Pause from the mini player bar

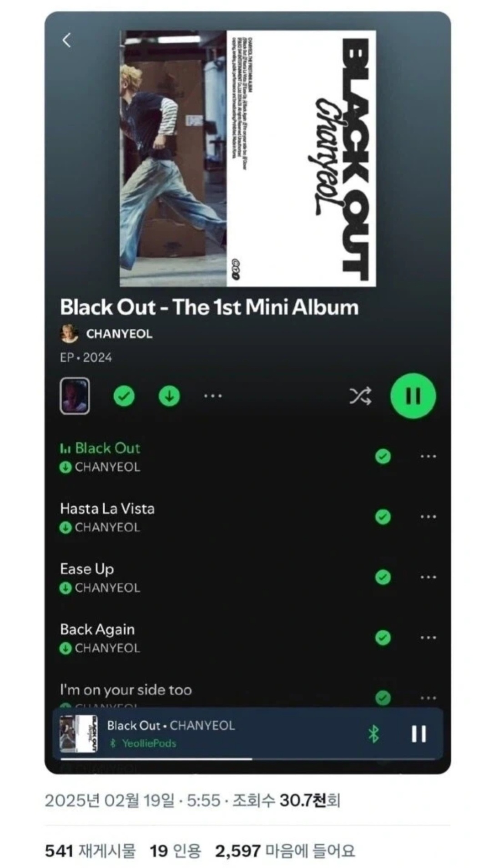click(418, 733)
